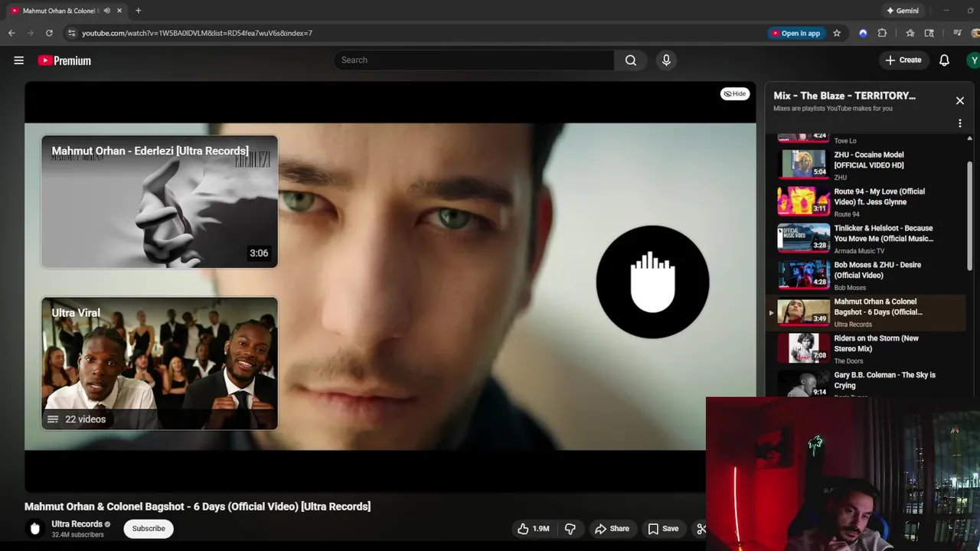Open the extensions puzzle icon

click(x=882, y=33)
